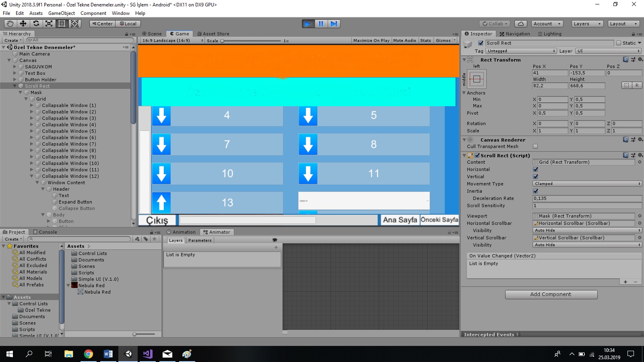Open File Explorer from the taskbar

point(69,354)
